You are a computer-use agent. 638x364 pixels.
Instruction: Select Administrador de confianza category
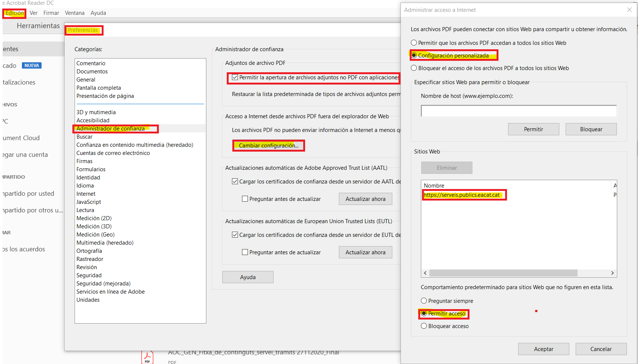(111, 129)
